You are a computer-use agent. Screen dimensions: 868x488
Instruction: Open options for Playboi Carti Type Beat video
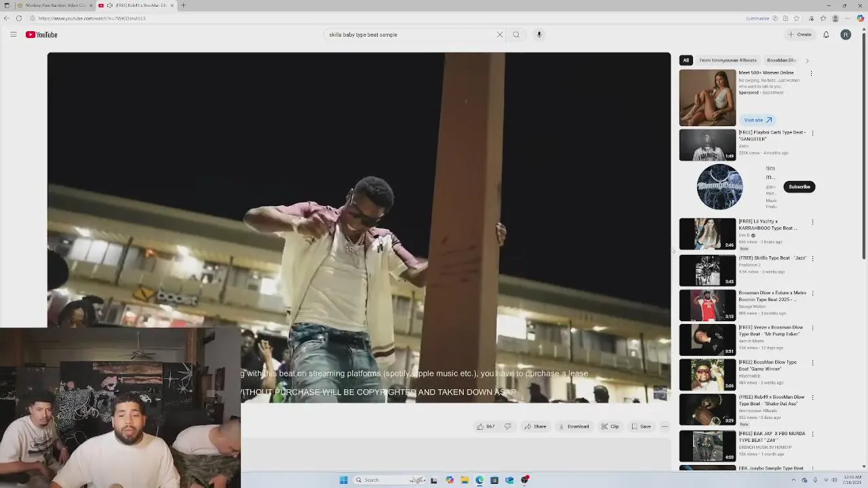812,133
